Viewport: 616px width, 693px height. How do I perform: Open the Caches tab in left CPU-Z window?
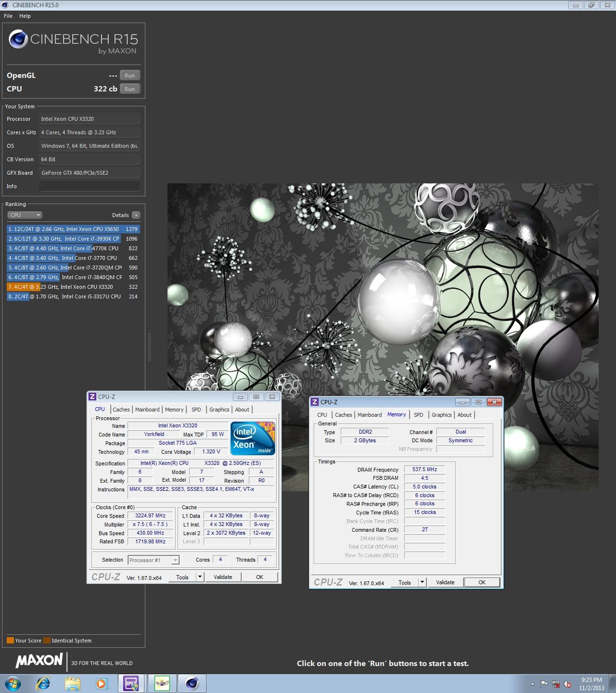(121, 410)
